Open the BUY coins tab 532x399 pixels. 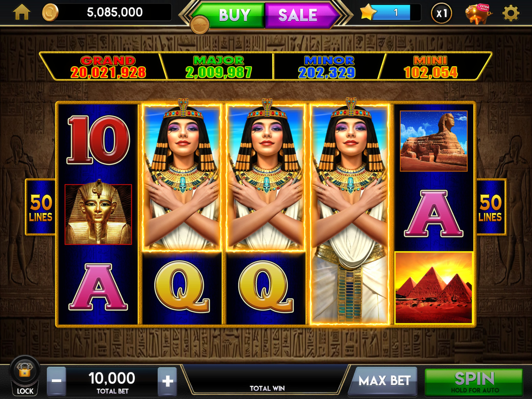pos(231,15)
